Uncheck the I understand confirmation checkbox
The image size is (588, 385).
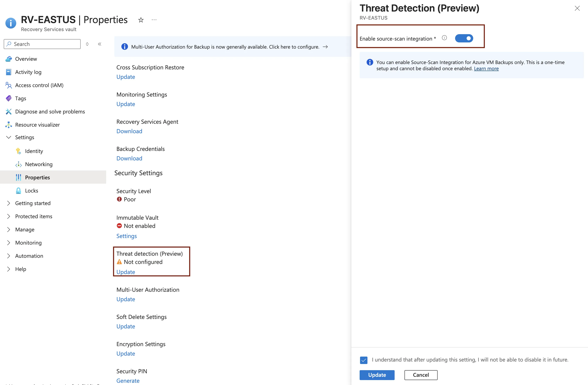click(x=363, y=360)
